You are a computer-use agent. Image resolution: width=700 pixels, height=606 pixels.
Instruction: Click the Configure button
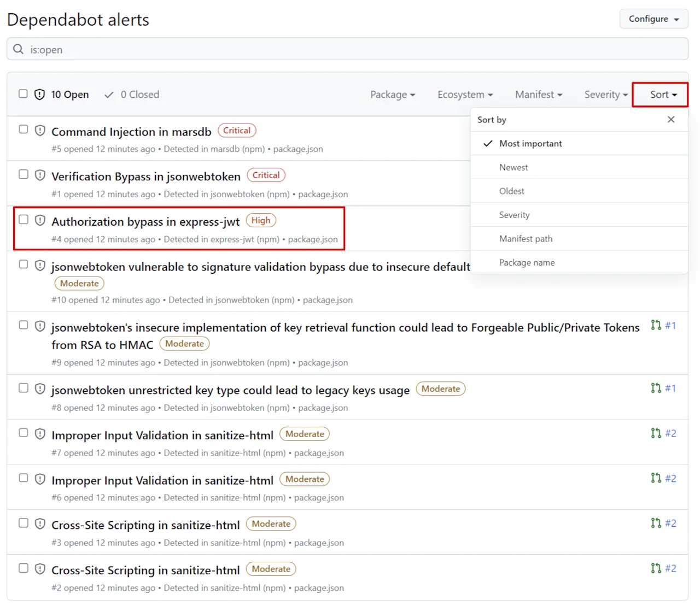click(654, 19)
